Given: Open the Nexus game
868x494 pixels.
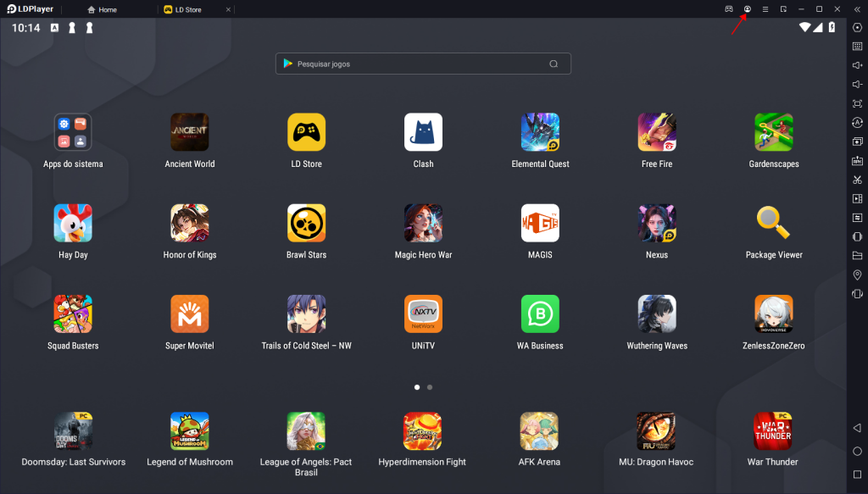Looking at the screenshot, I should click(x=657, y=223).
